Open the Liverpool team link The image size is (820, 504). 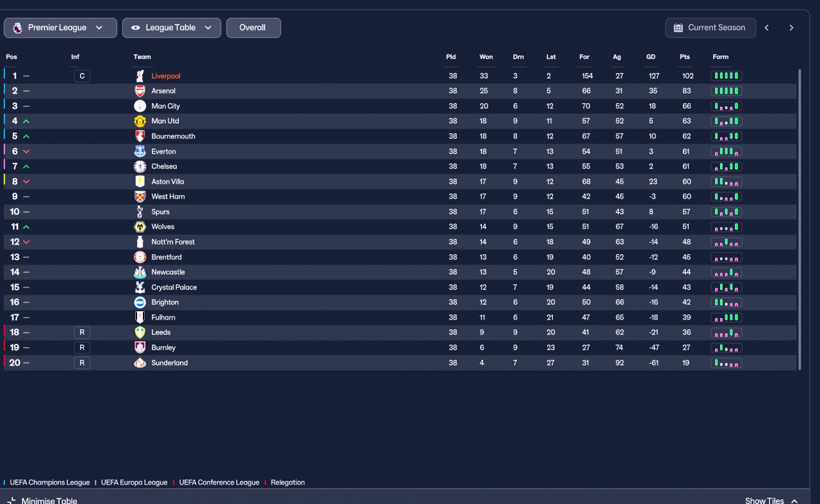point(166,76)
